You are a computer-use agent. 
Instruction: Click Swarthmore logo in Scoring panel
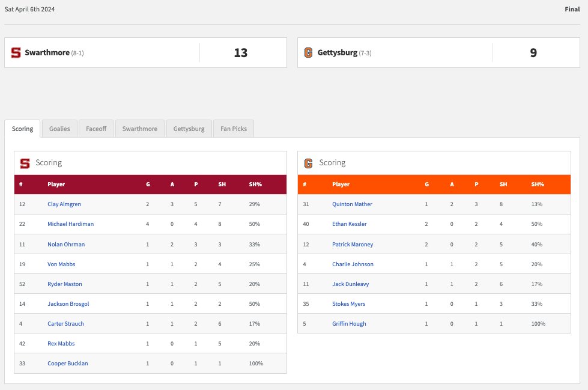[25, 163]
